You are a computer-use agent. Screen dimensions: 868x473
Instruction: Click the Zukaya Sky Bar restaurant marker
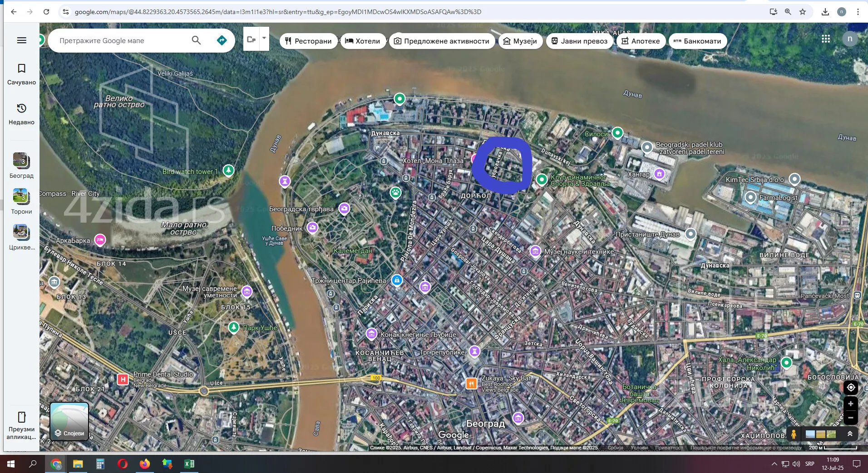click(472, 384)
